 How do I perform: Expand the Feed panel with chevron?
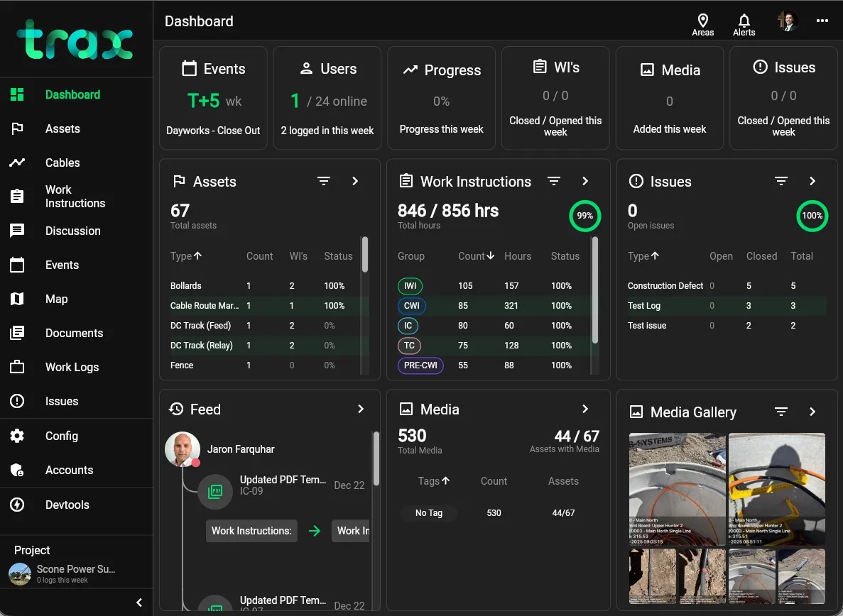pos(361,409)
